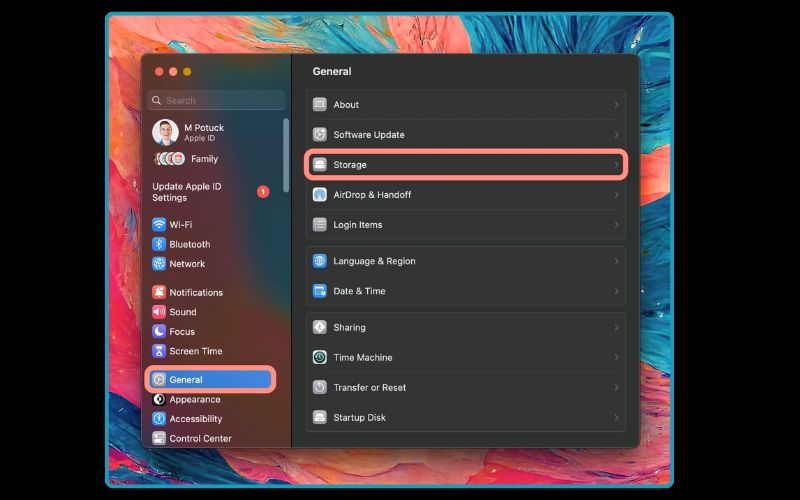Open Control Center sidebar item

click(200, 438)
